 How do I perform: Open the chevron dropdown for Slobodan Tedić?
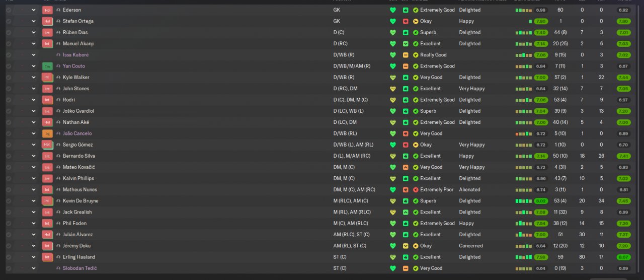(34, 268)
